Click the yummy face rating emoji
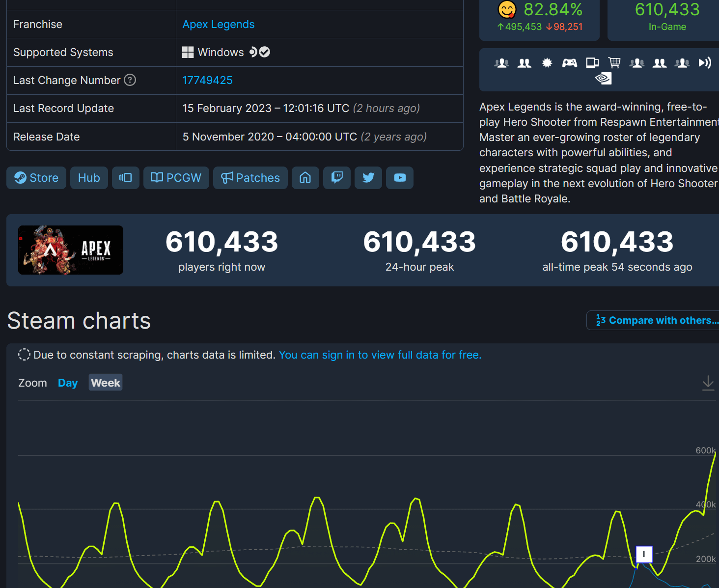Viewport: 719px width, 588px height. 507,9
